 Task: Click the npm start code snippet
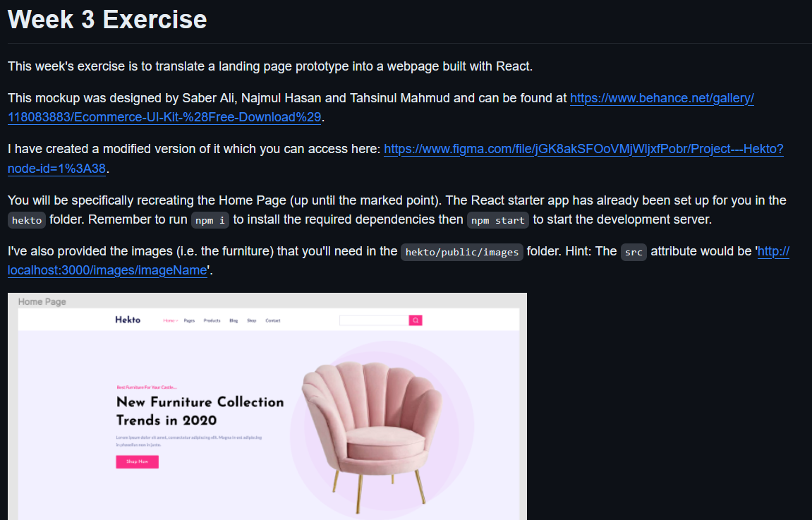(497, 220)
